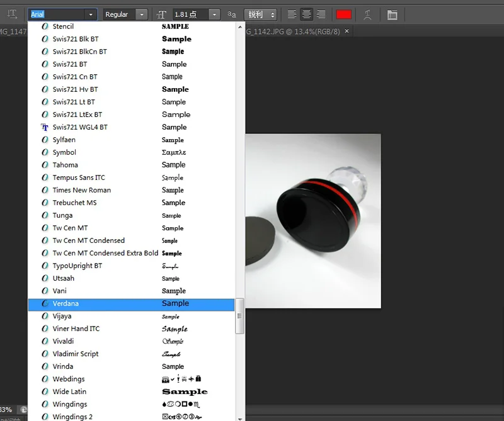Image resolution: width=504 pixels, height=421 pixels.
Task: Click OpenType icon beside Tahoma
Action: click(45, 165)
